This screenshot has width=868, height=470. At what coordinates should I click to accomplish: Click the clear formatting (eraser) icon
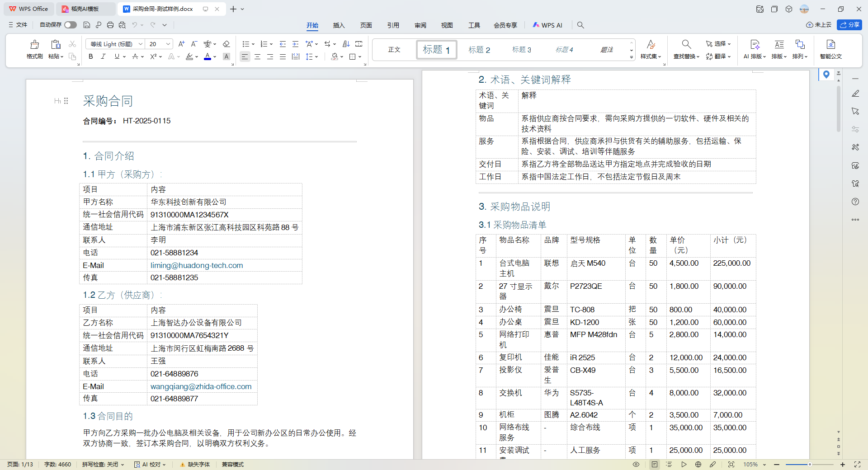click(226, 44)
